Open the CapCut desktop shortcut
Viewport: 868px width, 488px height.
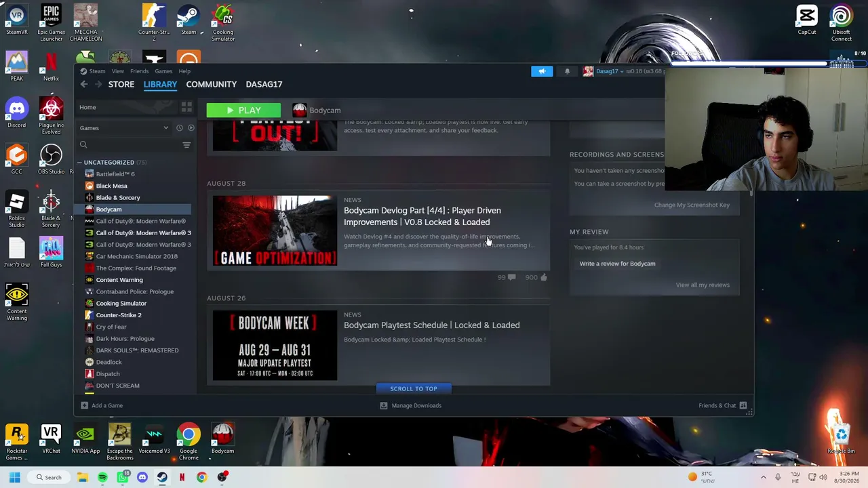coord(807,20)
